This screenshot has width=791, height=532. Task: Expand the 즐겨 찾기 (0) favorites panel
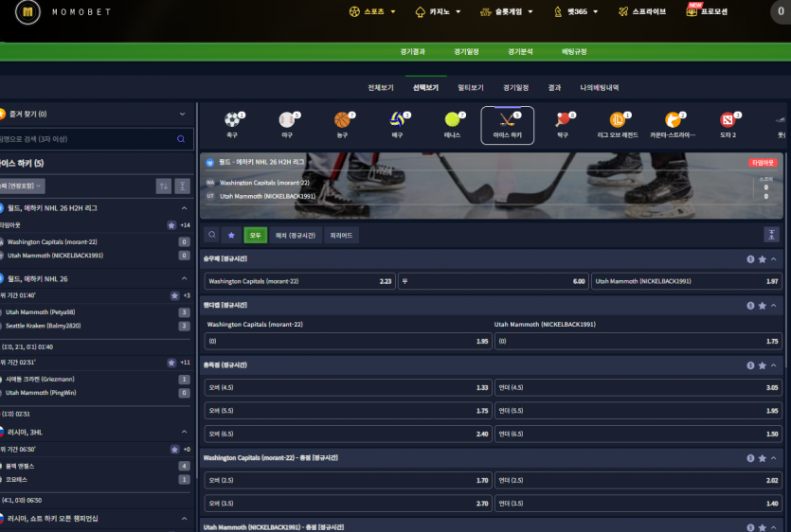point(182,114)
